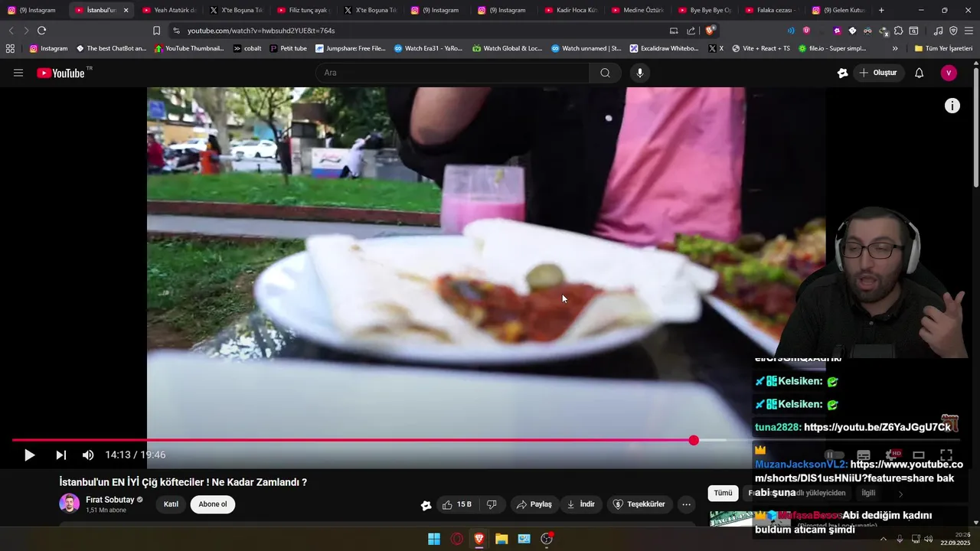This screenshot has height=551, width=980.
Task: Open the Fırat Sobutay channel avatar
Action: [x=69, y=504]
